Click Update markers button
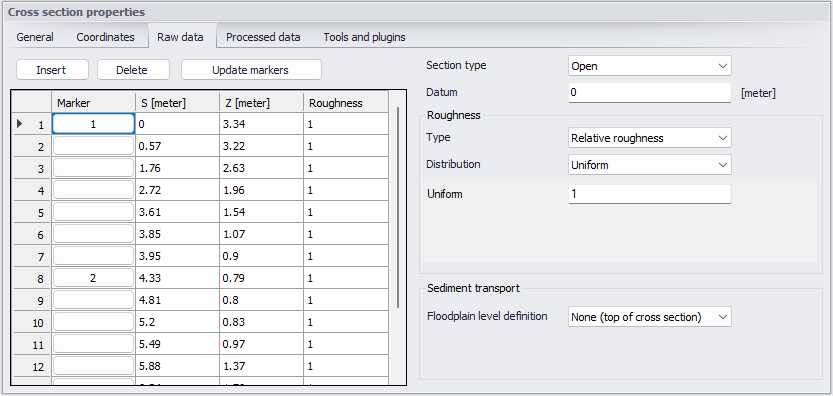Image resolution: width=833 pixels, height=396 pixels. (251, 70)
